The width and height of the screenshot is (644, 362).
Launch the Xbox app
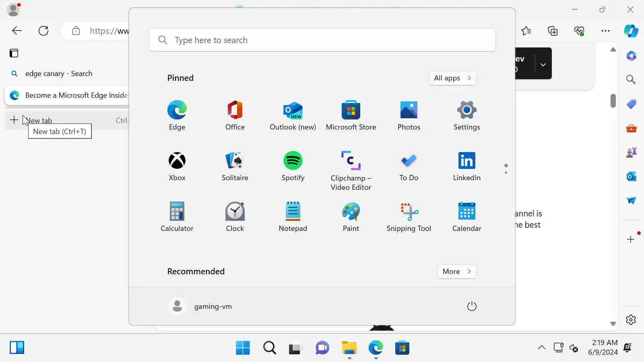point(177,166)
